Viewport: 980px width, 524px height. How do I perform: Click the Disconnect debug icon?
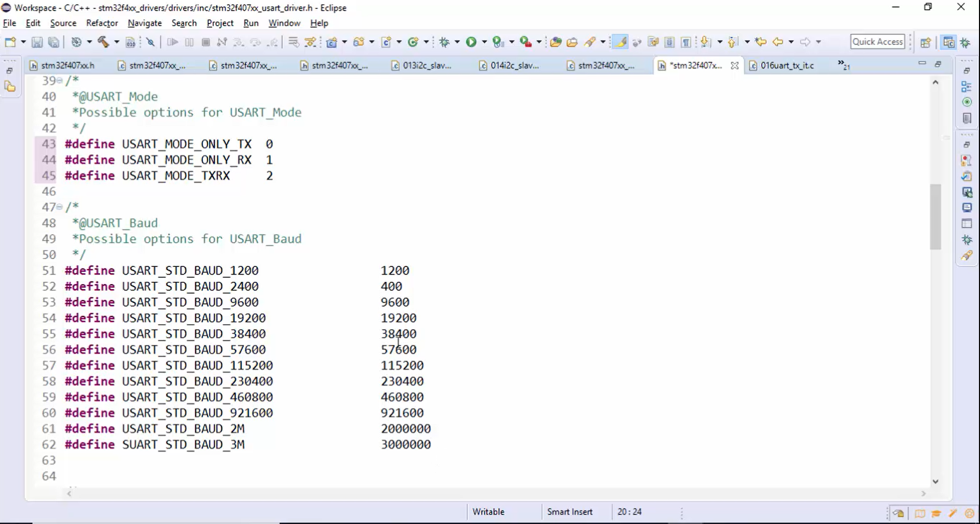coord(222,42)
